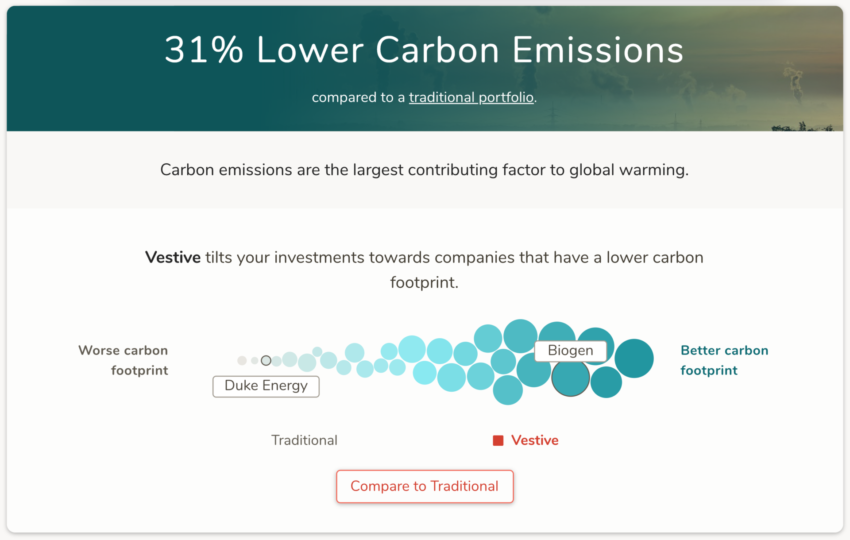Click the Biogen tooltip label
Viewport: 850px width, 540px height.
(570, 351)
